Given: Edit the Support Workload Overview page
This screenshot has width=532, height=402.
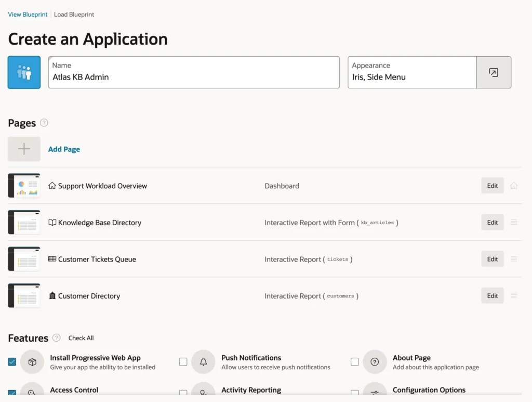Looking at the screenshot, I should click(493, 186).
